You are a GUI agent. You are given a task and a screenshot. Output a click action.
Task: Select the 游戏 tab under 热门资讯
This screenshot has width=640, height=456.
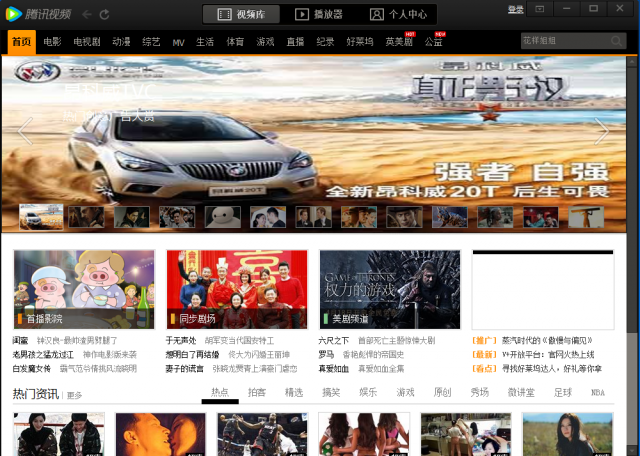point(405,393)
